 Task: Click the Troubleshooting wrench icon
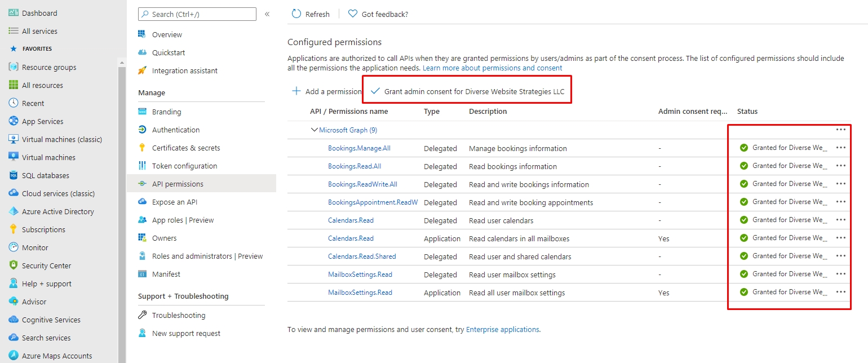click(x=142, y=315)
